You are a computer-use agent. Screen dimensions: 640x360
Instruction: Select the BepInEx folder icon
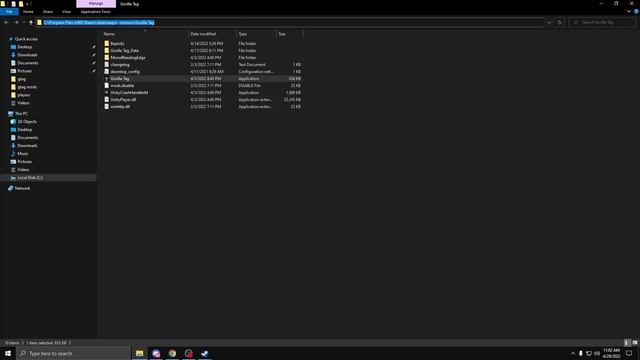point(107,44)
